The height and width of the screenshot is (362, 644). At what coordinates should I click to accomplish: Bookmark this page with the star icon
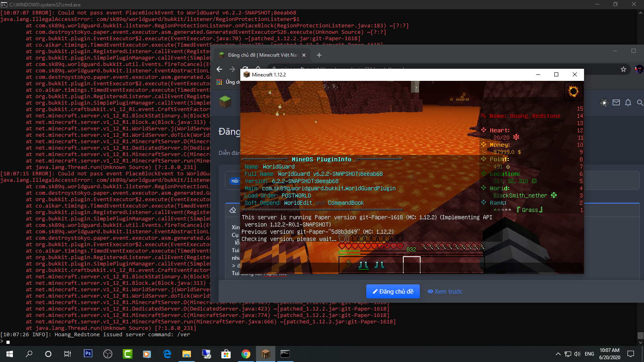pyautogui.click(x=623, y=69)
